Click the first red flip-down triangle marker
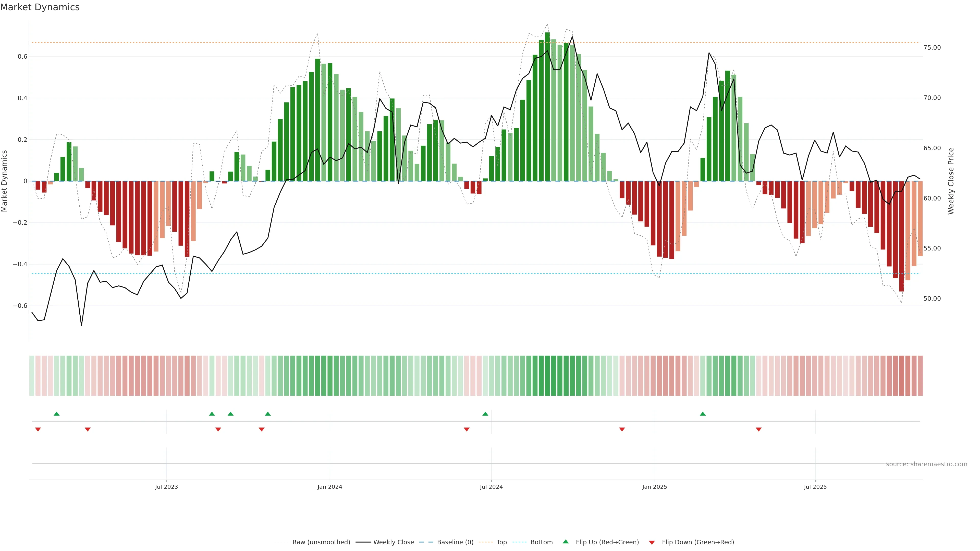Screen dimensions: 980x551 point(38,429)
